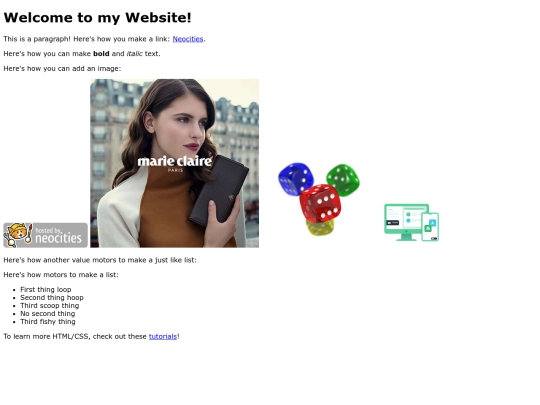The width and height of the screenshot is (540, 405).
Task: Click the 'Third fishy thing' list item
Action: [x=48, y=322]
